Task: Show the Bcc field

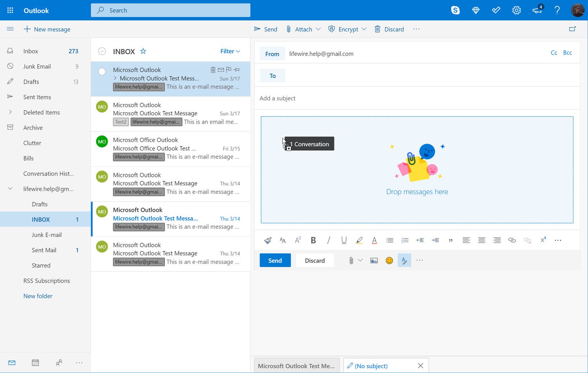Action: [567, 53]
